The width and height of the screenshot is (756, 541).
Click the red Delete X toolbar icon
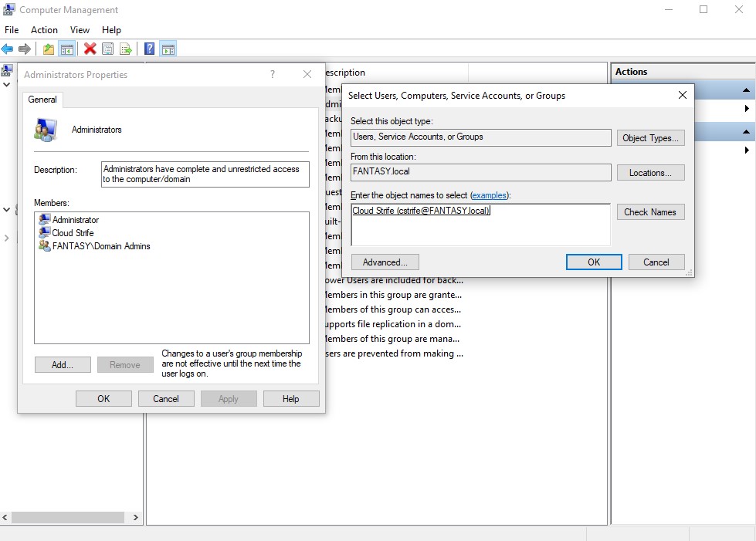[x=90, y=49]
